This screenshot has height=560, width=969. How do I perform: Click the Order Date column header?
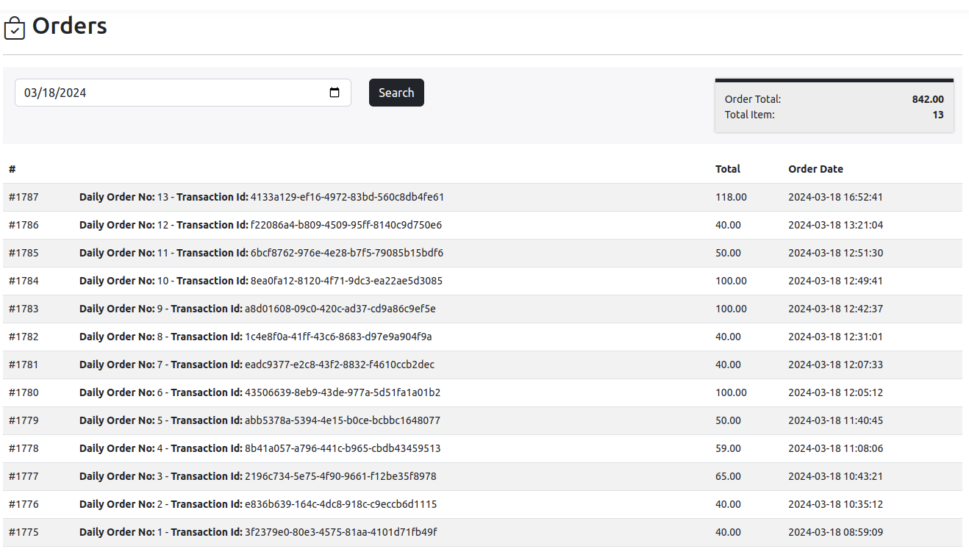click(x=815, y=169)
